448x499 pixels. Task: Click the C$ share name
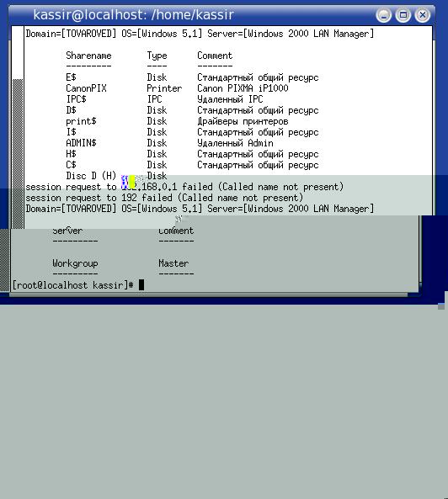pyautogui.click(x=71, y=165)
